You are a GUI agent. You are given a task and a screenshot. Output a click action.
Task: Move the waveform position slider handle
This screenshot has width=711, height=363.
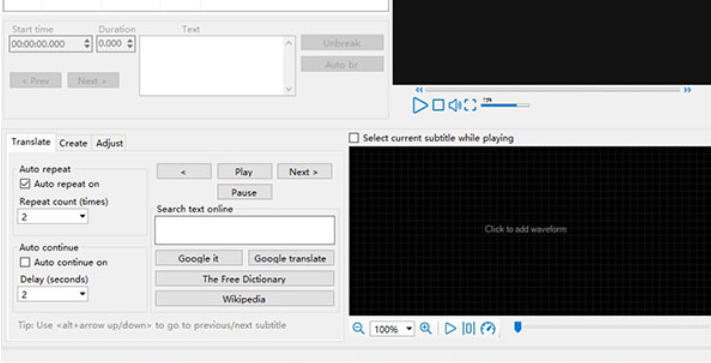(517, 327)
